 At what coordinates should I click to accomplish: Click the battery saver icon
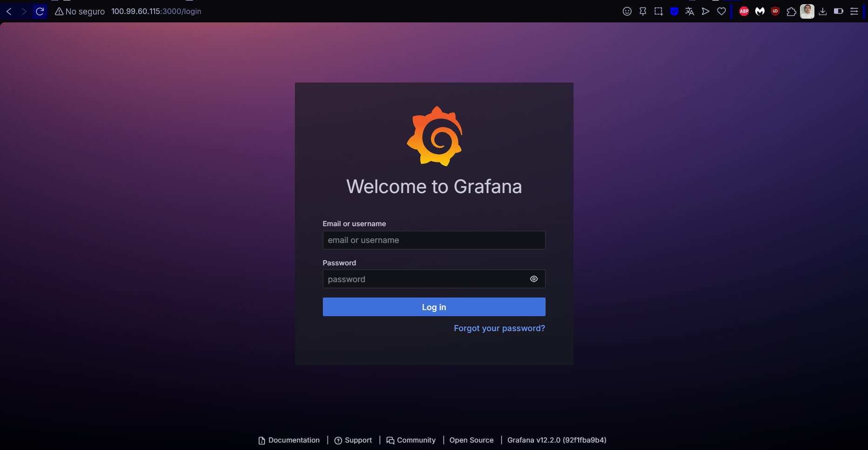839,11
